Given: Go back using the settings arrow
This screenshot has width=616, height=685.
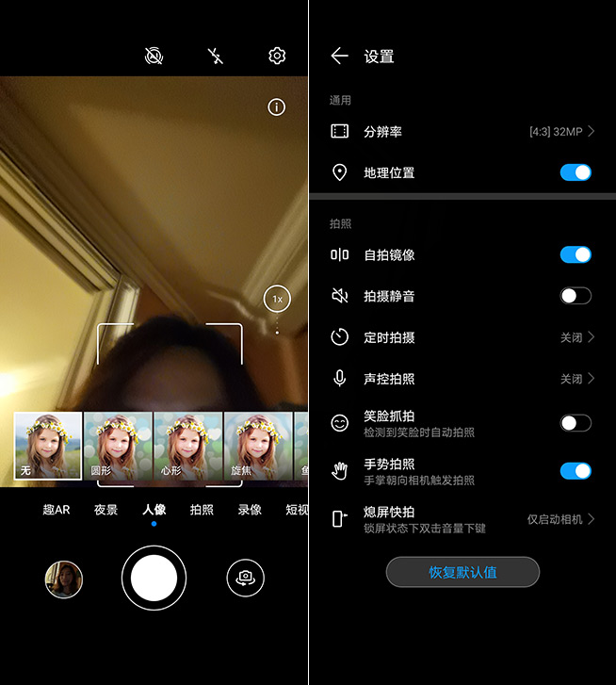Looking at the screenshot, I should click(x=340, y=57).
